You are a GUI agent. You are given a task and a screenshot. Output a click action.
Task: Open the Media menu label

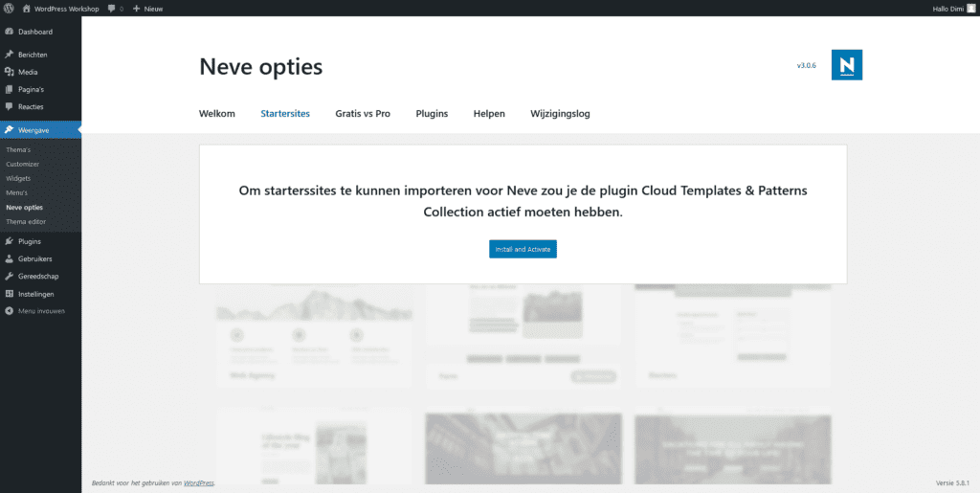click(28, 72)
